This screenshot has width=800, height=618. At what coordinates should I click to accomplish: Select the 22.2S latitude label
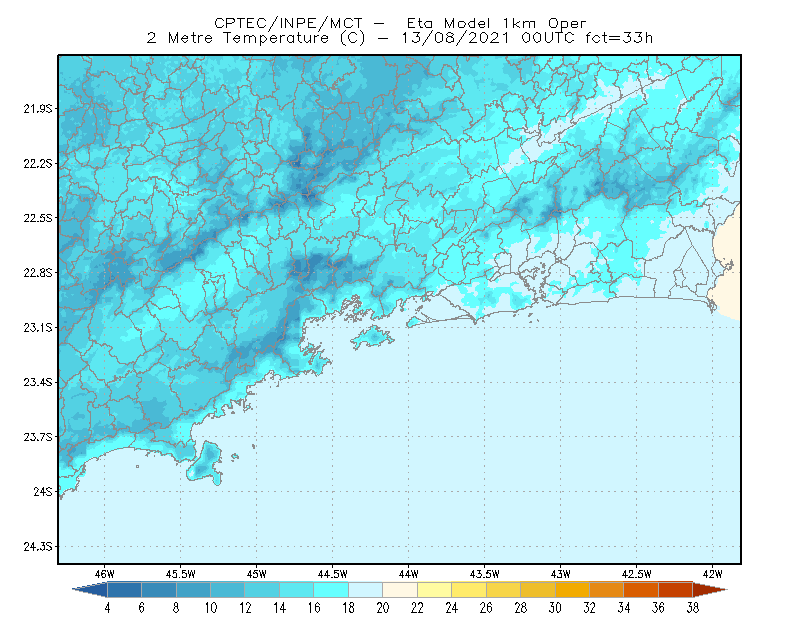tap(37, 163)
